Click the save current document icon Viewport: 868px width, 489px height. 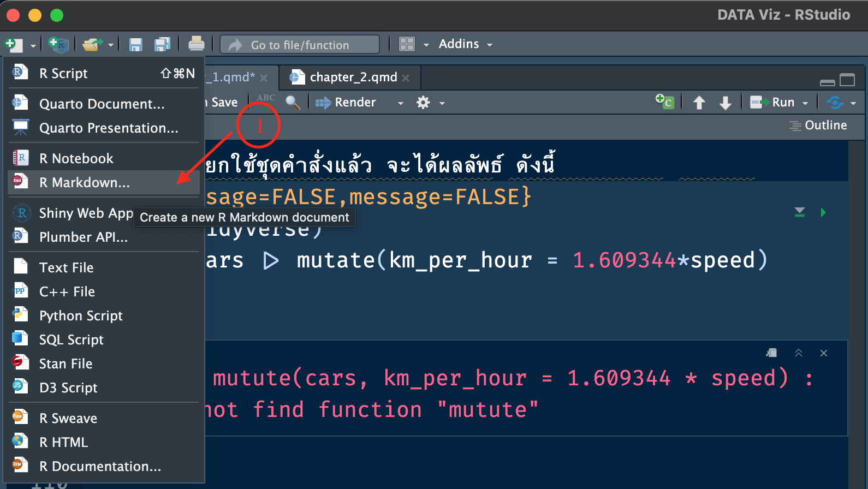pyautogui.click(x=135, y=45)
